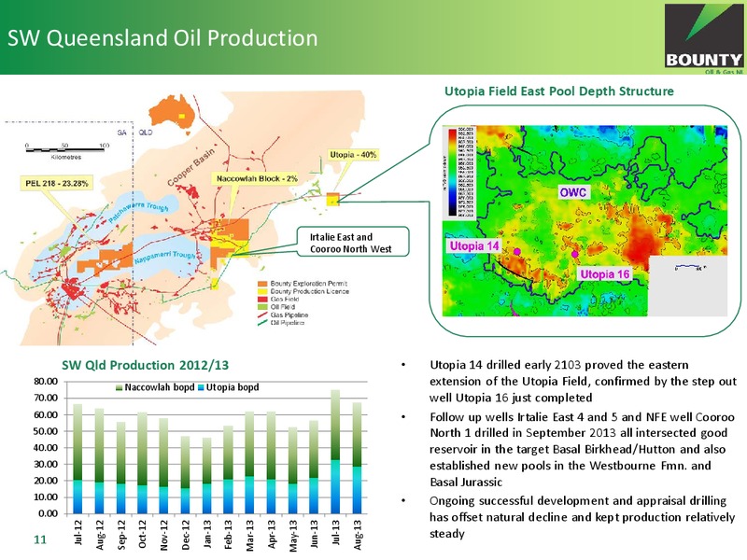Click the SA state label on map
Image resolution: width=747 pixels, height=560 pixels.
[122, 133]
